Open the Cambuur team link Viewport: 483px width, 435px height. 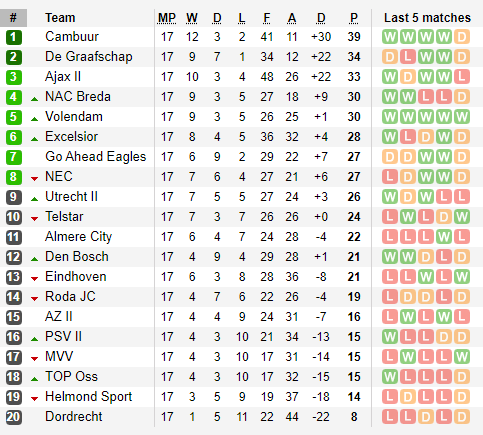coord(72,37)
